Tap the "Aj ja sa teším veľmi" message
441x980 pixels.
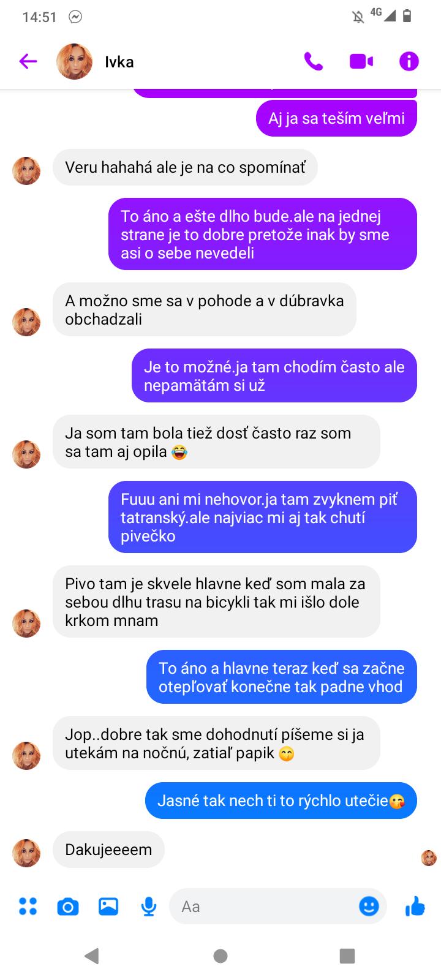[336, 118]
